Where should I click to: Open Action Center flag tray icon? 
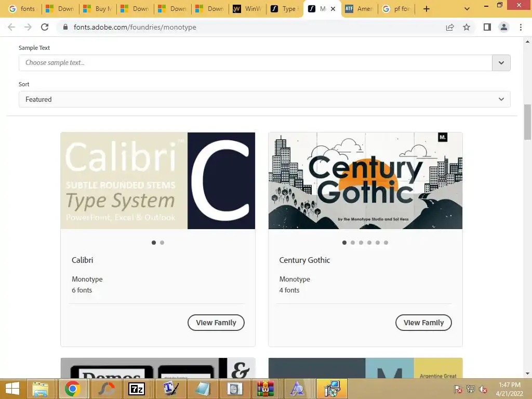click(x=458, y=389)
